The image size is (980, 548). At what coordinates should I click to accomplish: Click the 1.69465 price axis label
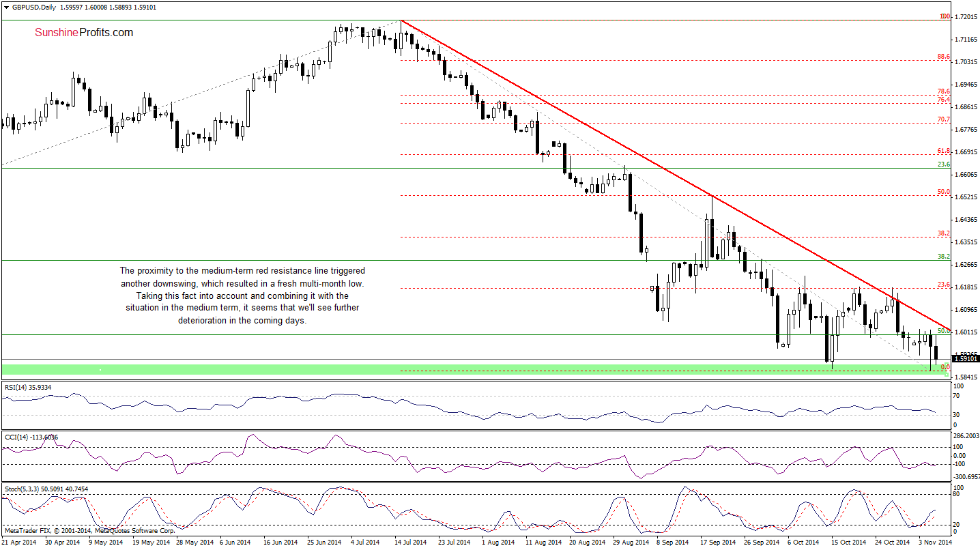(967, 84)
